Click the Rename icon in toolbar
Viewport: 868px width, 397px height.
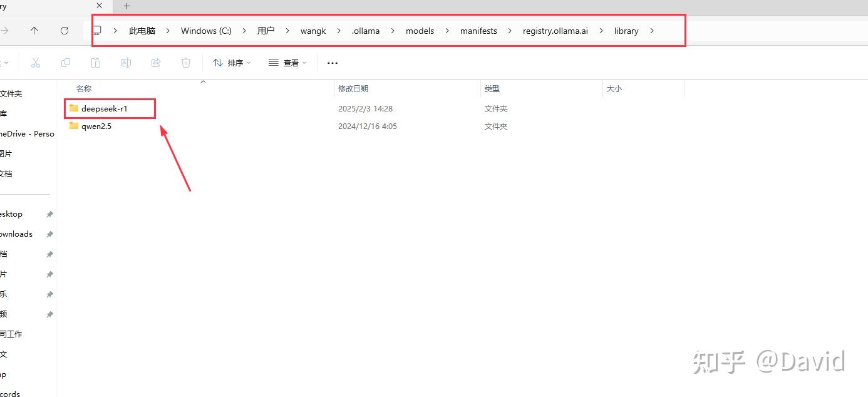click(x=126, y=63)
